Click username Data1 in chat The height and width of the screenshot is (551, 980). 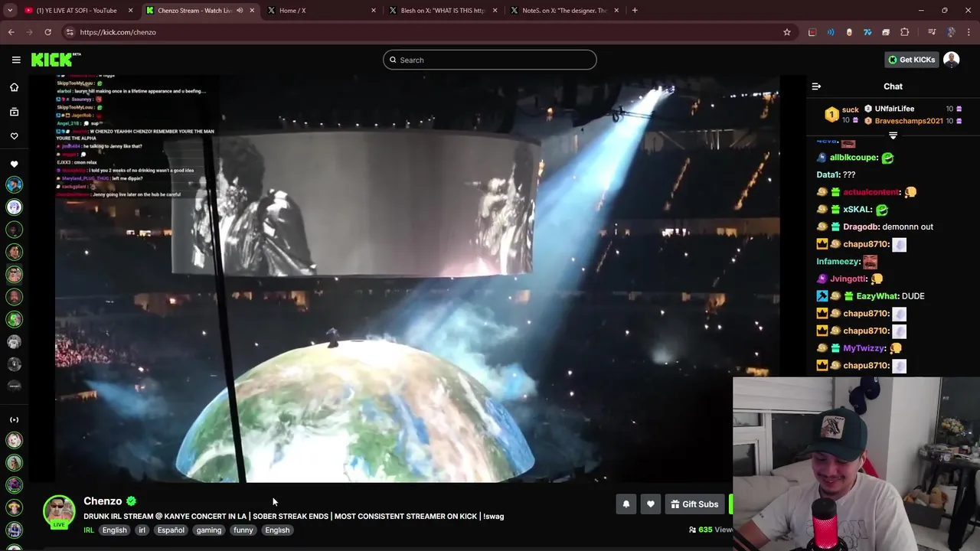pyautogui.click(x=827, y=174)
